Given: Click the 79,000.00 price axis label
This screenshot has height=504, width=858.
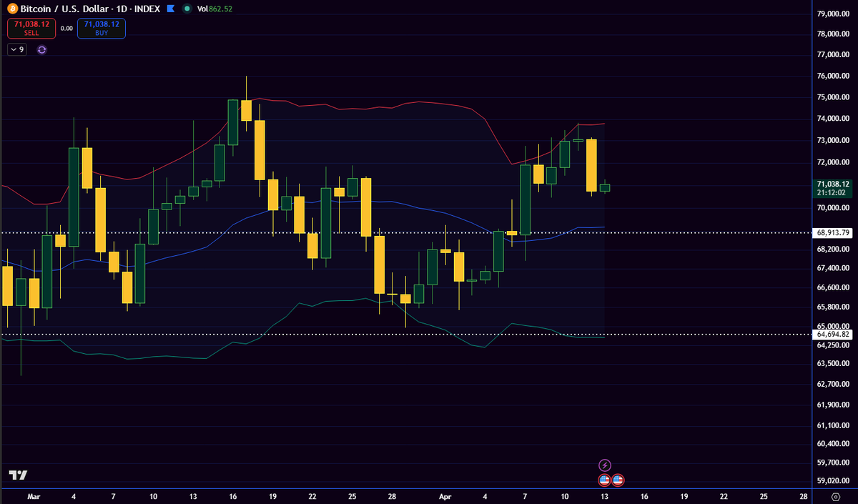Looking at the screenshot, I should pos(833,14).
